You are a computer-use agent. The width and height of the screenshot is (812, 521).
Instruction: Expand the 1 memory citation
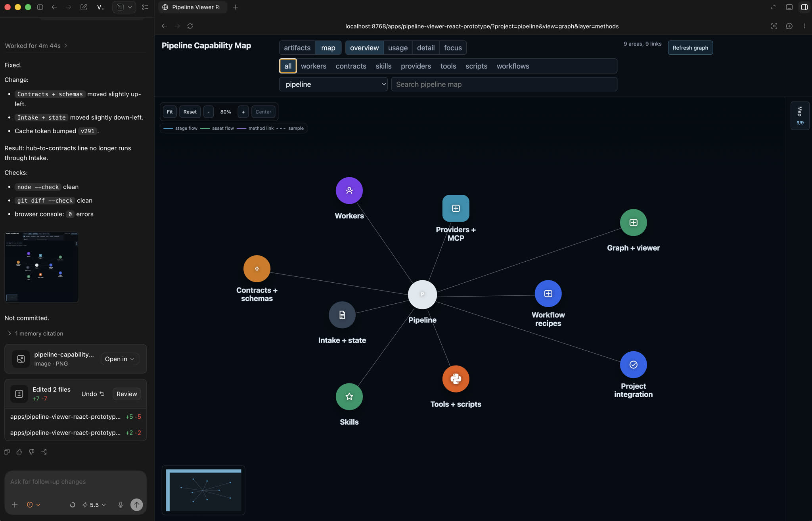(x=35, y=333)
